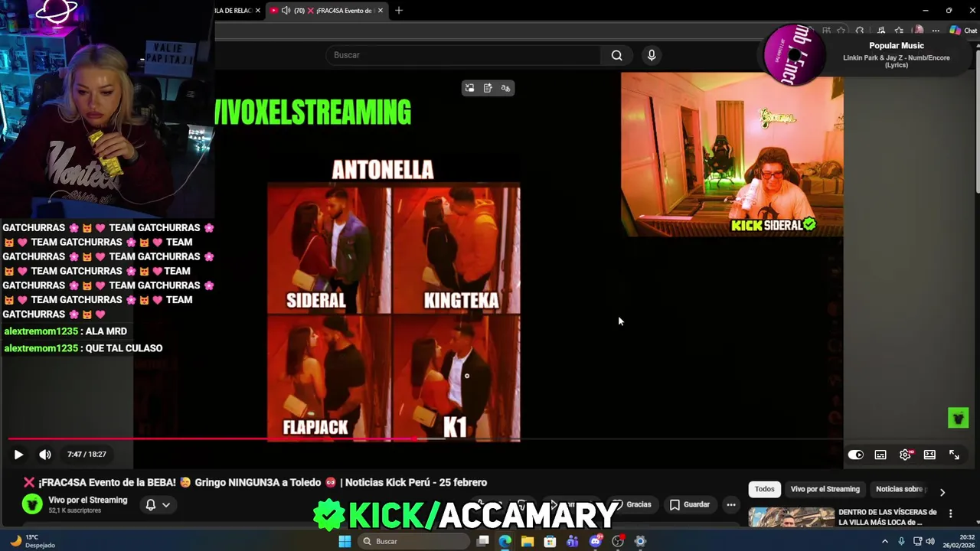Screen dimensions: 980x551
Task: Add page to favorites star icon
Action: click(x=841, y=31)
